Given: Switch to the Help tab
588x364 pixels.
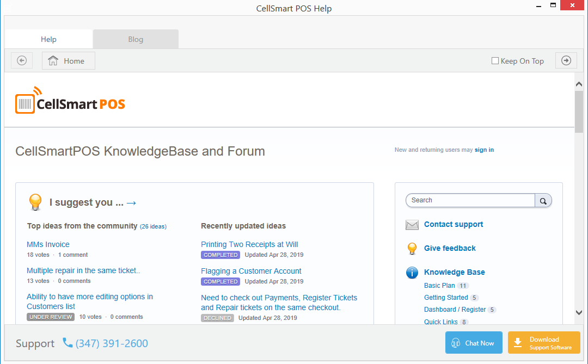Looking at the screenshot, I should [48, 39].
